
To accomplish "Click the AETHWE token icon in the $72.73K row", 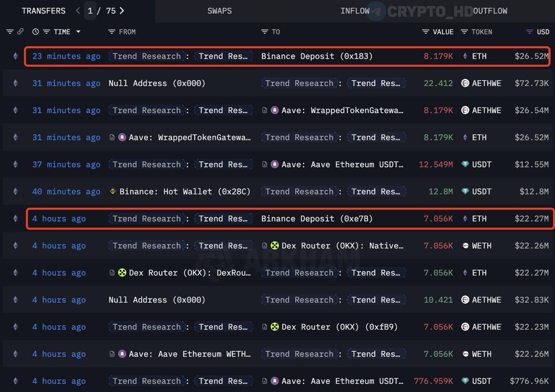I will [x=465, y=83].
